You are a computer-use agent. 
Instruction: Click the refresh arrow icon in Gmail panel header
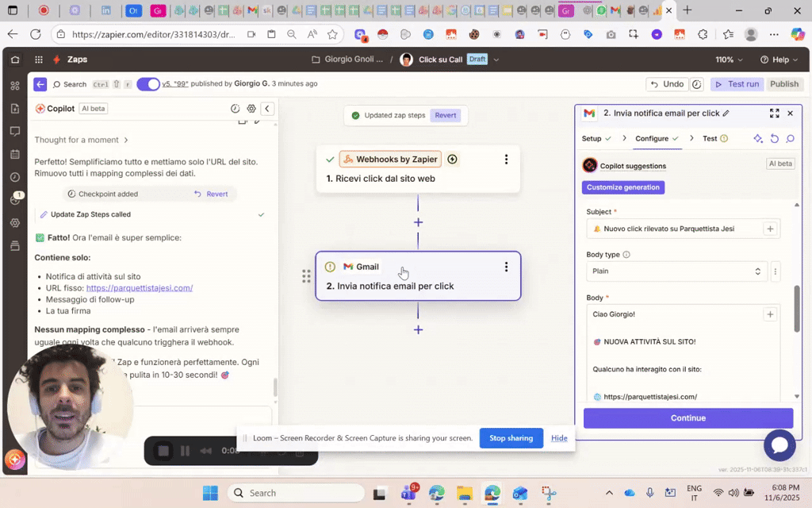[775, 139]
